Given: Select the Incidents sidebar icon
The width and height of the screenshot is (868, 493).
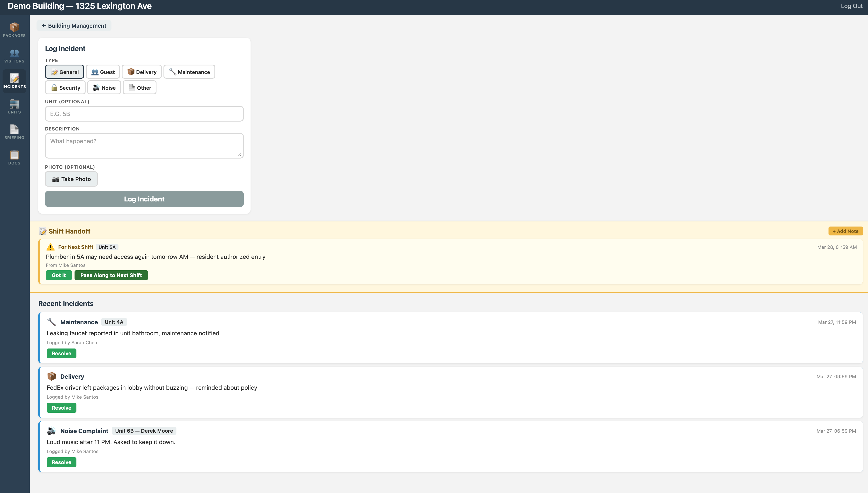Looking at the screenshot, I should 14,81.
